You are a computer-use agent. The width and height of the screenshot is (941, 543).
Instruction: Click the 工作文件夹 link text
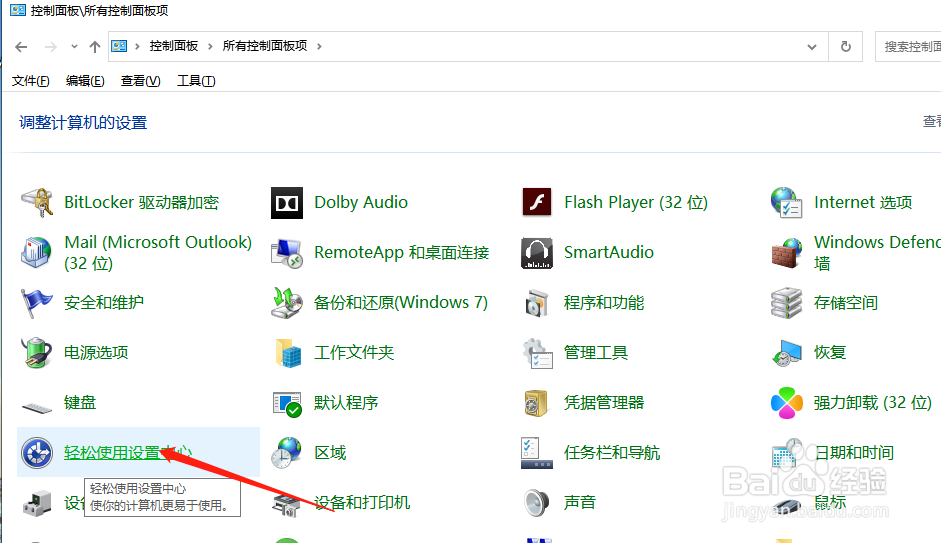click(354, 352)
